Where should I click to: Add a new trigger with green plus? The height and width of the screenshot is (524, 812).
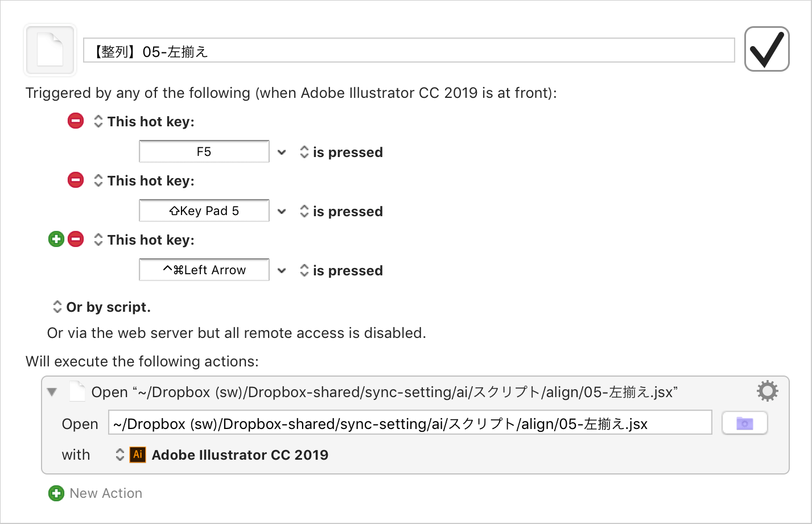[x=56, y=239]
